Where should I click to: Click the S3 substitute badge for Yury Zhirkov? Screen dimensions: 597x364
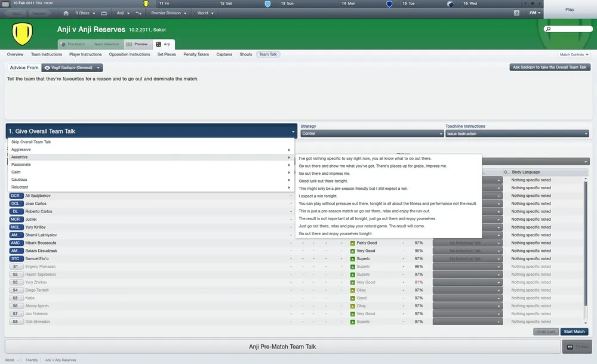point(16,282)
